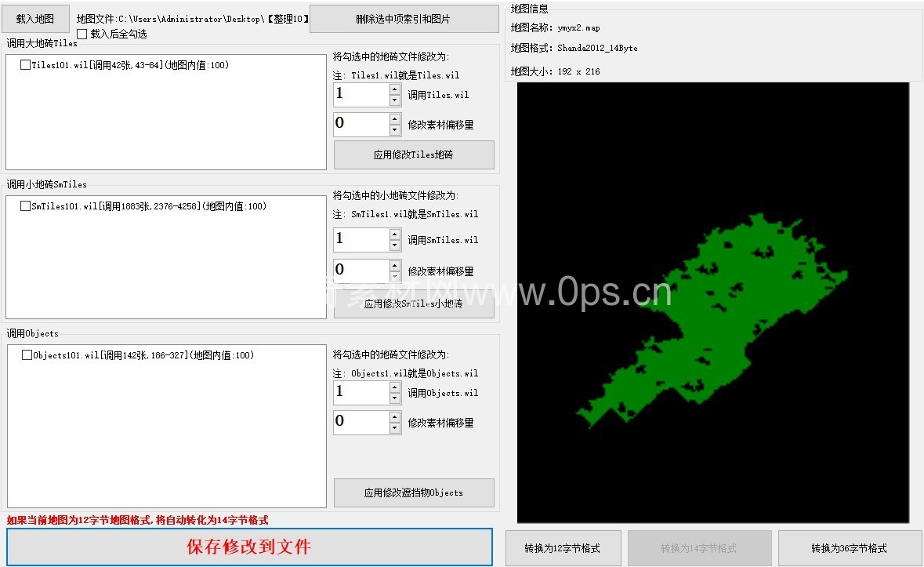Decrease Objects 修改素材偏移量 with down arrow
This screenshot has height=567, width=924.
pos(395,428)
